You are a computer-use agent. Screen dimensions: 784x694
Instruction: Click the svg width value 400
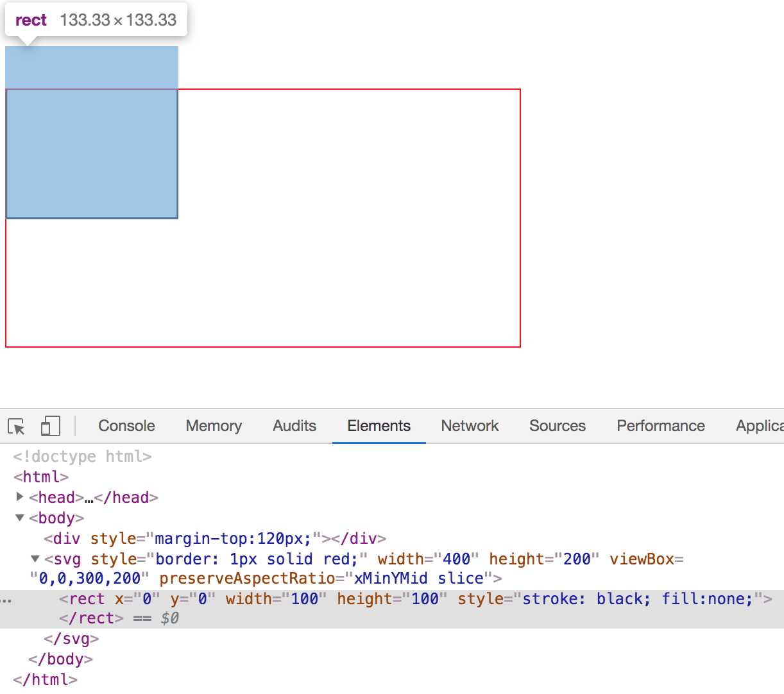(456, 559)
